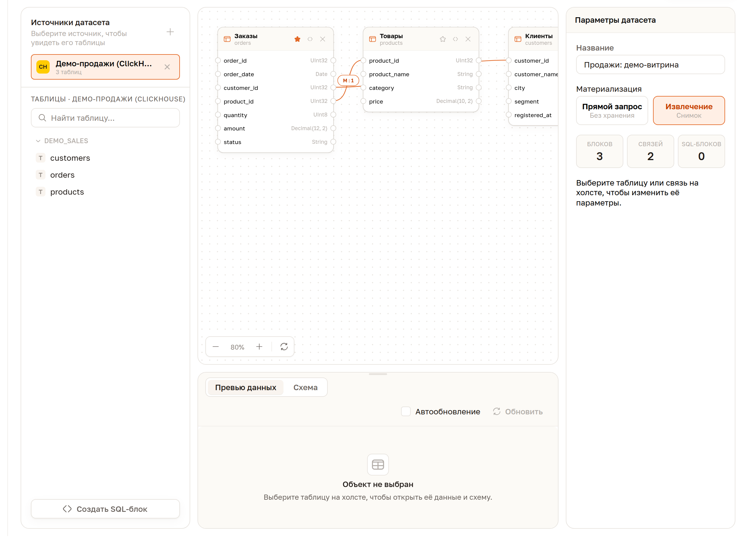Click the quantity column in Заказы
The height and width of the screenshot is (543, 756).
[x=275, y=115]
